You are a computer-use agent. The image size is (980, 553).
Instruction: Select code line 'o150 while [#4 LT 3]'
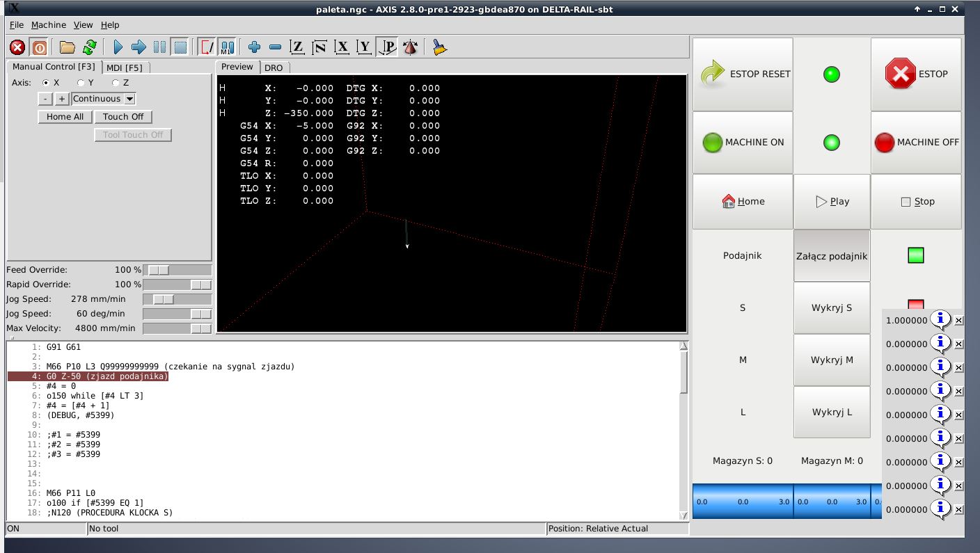(x=95, y=396)
